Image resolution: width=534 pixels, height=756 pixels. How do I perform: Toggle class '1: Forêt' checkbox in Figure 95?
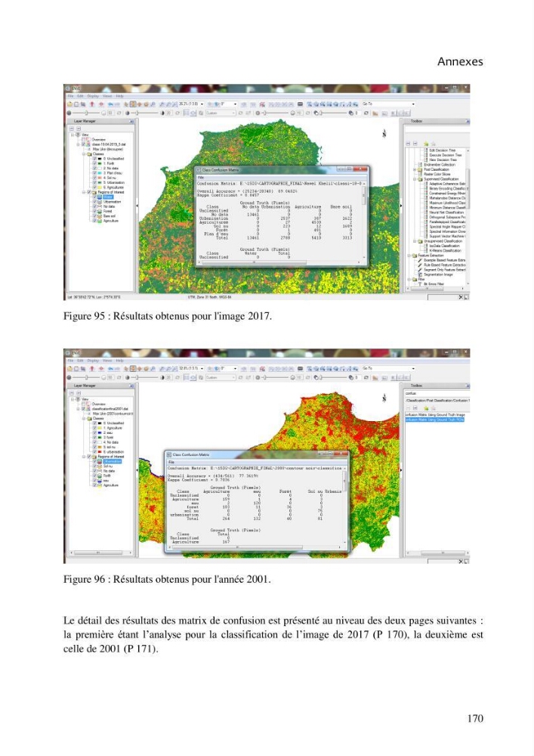pos(95,163)
